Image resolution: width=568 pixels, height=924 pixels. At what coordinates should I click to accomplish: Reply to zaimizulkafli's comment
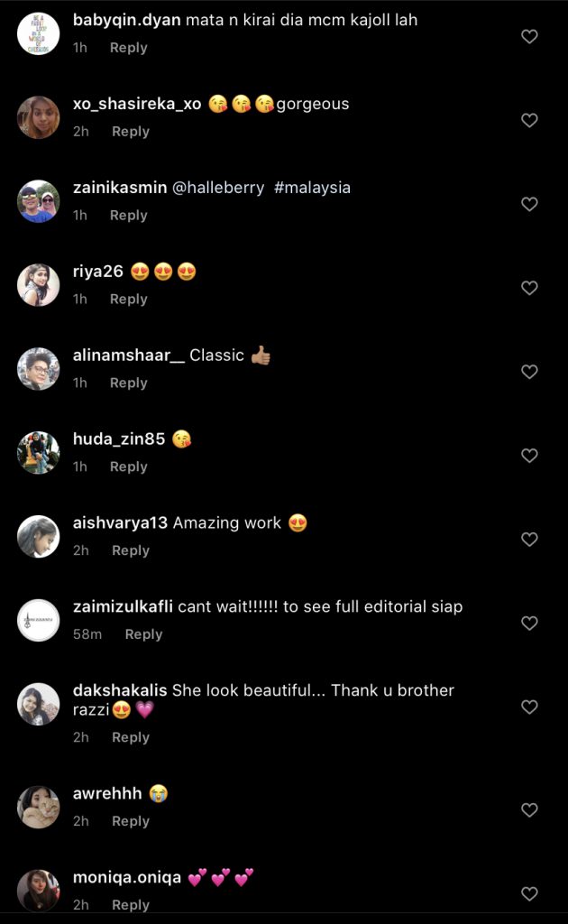click(143, 634)
